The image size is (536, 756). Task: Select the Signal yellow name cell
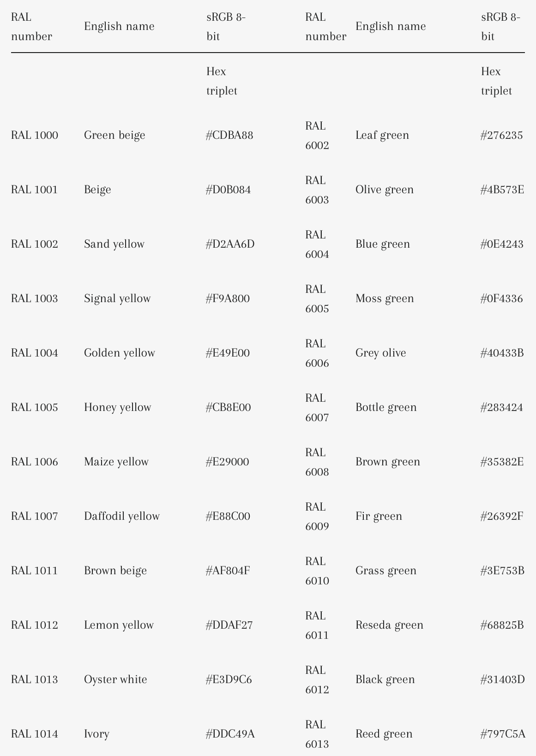pos(117,298)
